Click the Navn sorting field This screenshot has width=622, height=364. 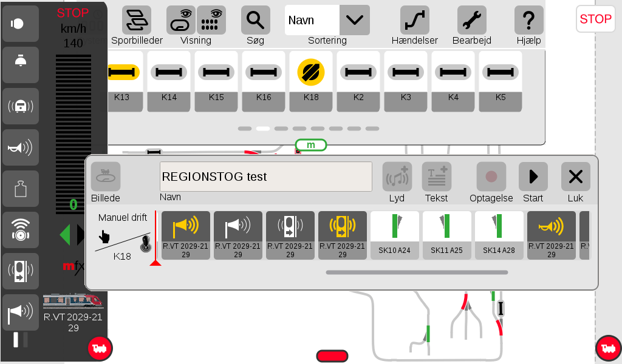coord(312,20)
